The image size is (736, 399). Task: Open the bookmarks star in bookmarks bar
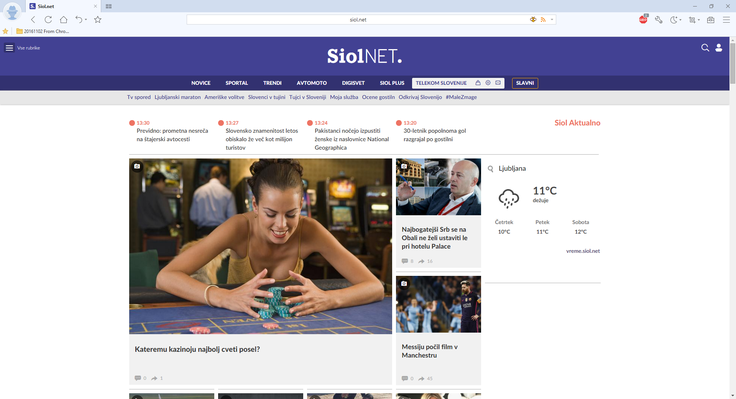(5, 31)
